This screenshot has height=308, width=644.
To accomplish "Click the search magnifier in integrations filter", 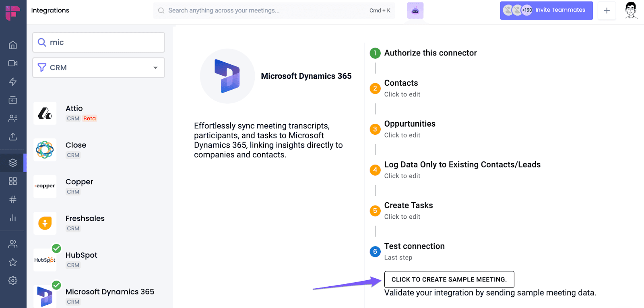I will tap(42, 42).
